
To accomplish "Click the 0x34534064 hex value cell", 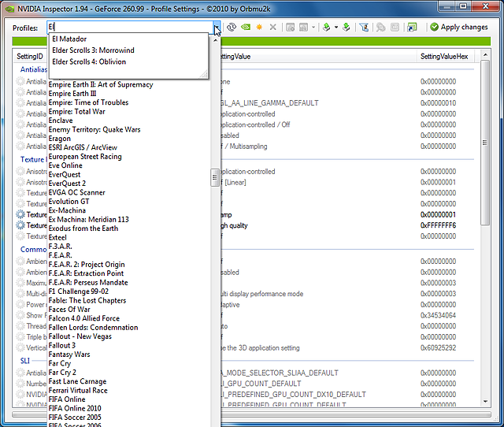I will 438,315.
